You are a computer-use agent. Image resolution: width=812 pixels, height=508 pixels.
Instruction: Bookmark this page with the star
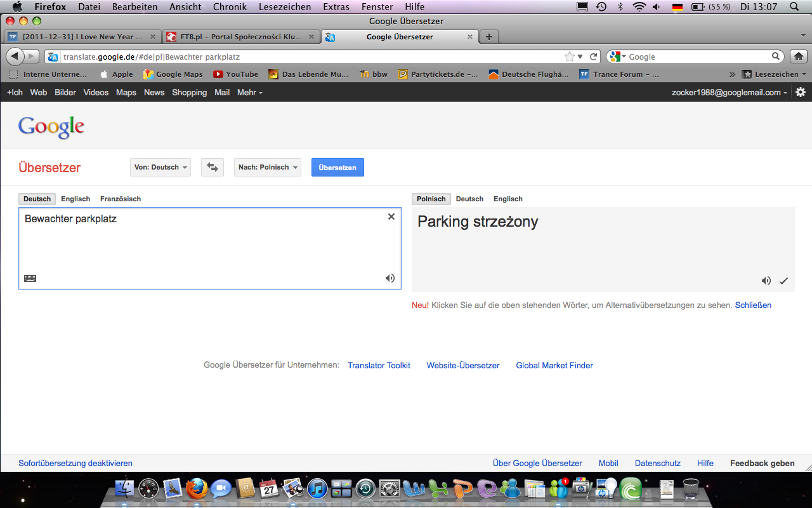pyautogui.click(x=570, y=57)
